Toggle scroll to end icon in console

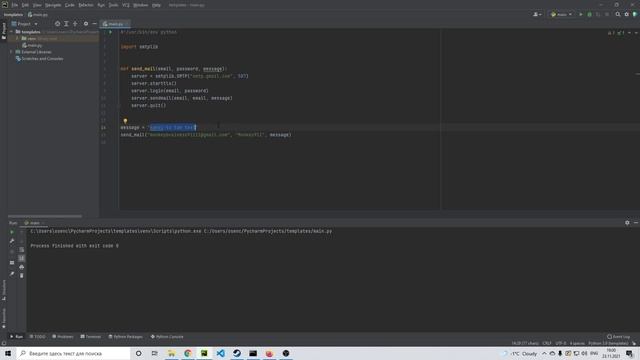point(22,258)
